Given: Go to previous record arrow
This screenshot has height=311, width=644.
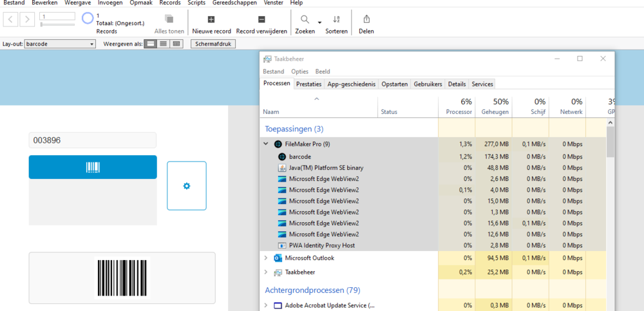Looking at the screenshot, I should pos(11,19).
